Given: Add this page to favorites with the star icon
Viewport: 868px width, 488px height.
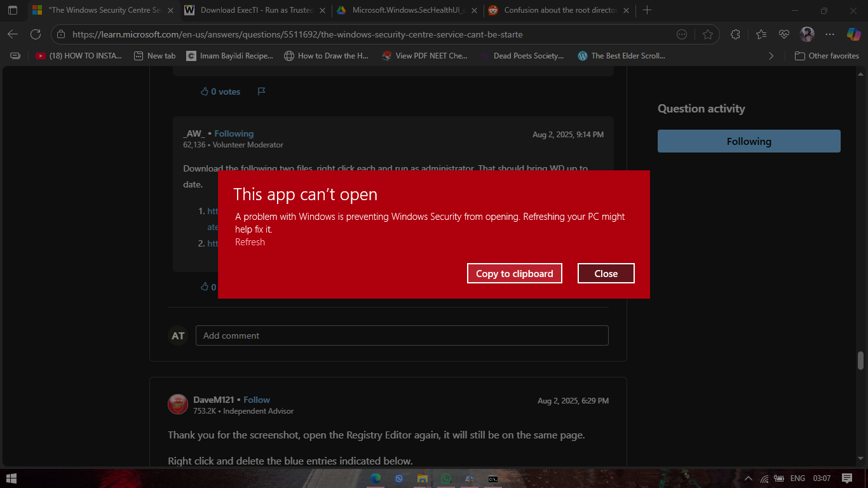Looking at the screenshot, I should pyautogui.click(x=708, y=34).
